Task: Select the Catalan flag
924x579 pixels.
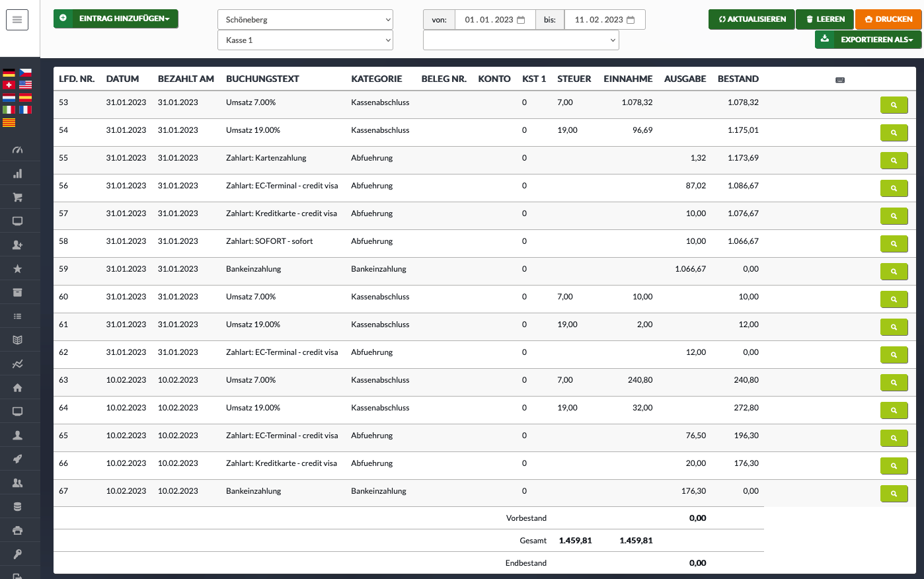Action: coord(9,122)
